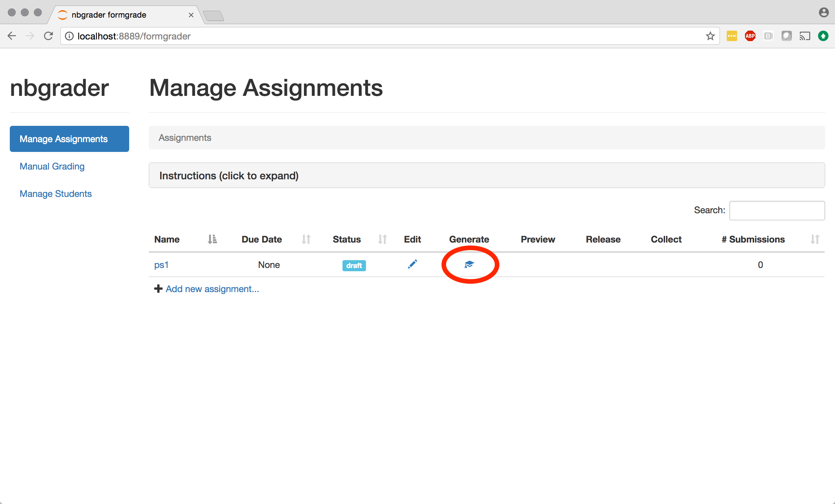
Task: Expand the Instructions panel
Action: click(229, 176)
